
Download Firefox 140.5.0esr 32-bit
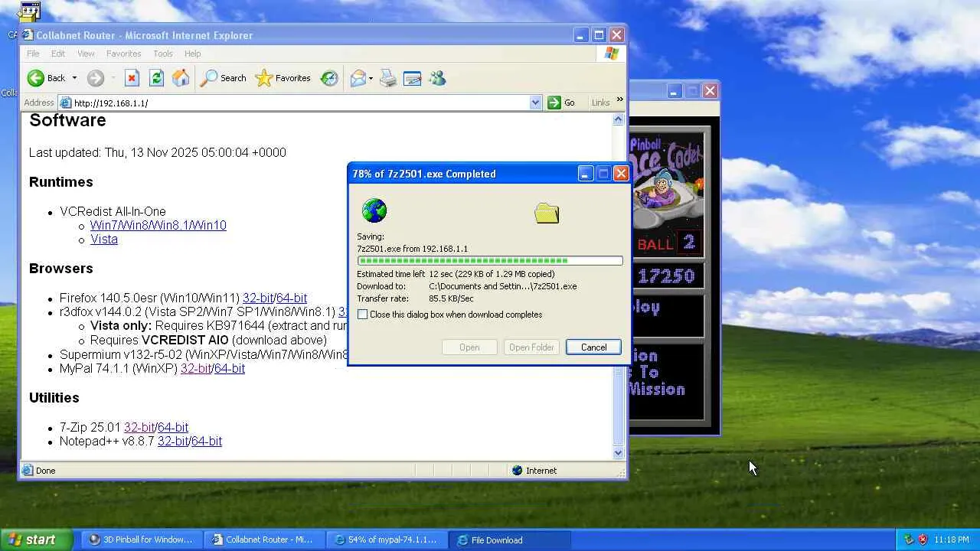[258, 298]
